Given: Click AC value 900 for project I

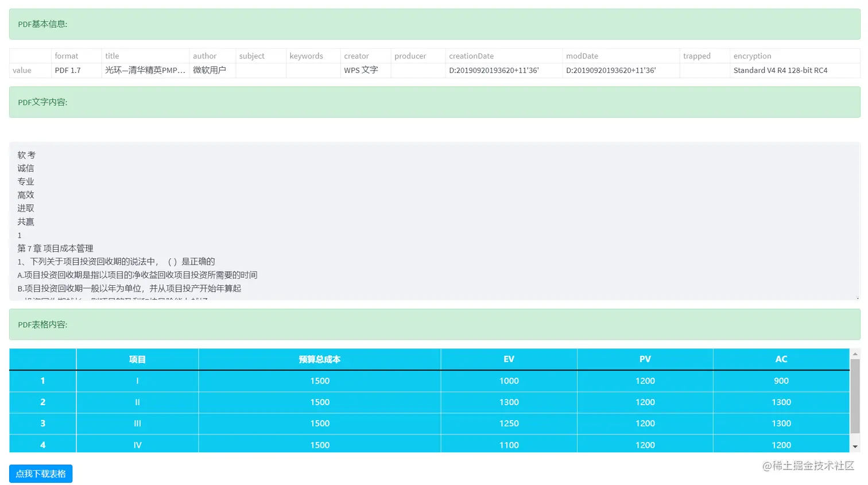Looking at the screenshot, I should click(x=781, y=381).
